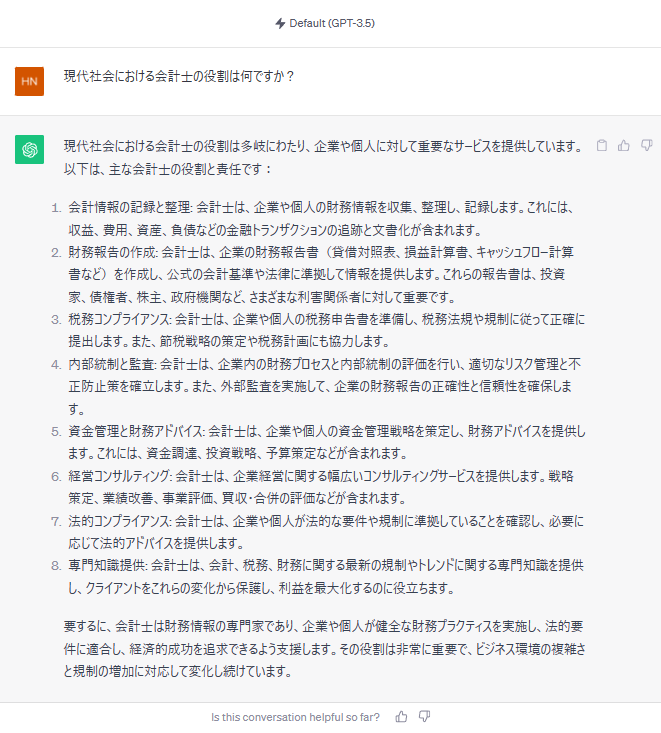Click the user question 現代社会における会計士の役割は何ですか？

tap(179, 76)
